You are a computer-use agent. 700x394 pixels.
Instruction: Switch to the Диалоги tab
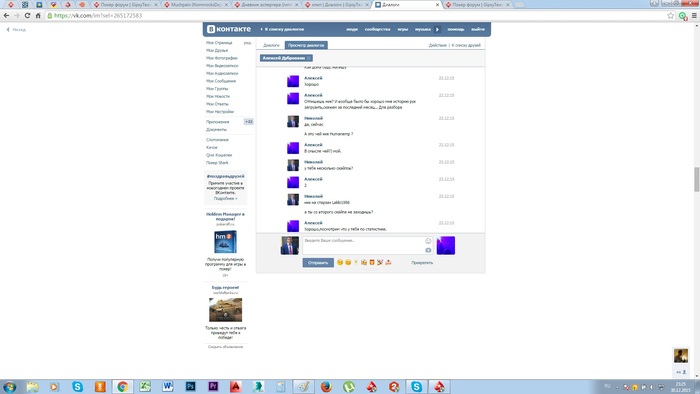pos(271,45)
